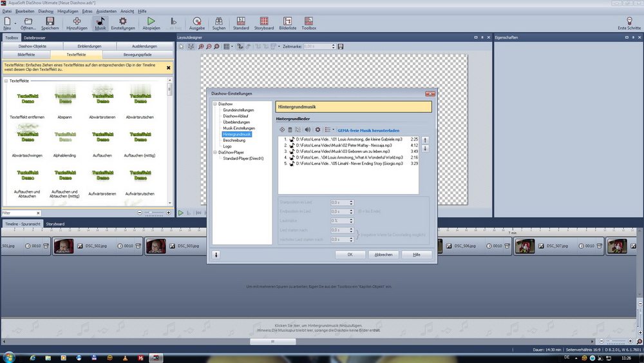Image resolution: width=644 pixels, height=363 pixels.
Task: Click the add song icon in Hintergrundlieder toolbar
Action: click(x=281, y=130)
